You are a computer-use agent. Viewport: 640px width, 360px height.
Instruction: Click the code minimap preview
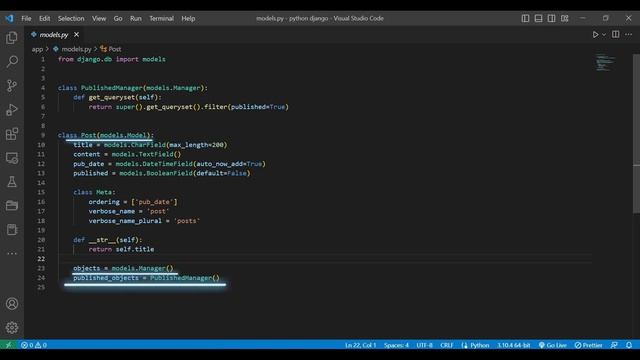pyautogui.click(x=606, y=62)
